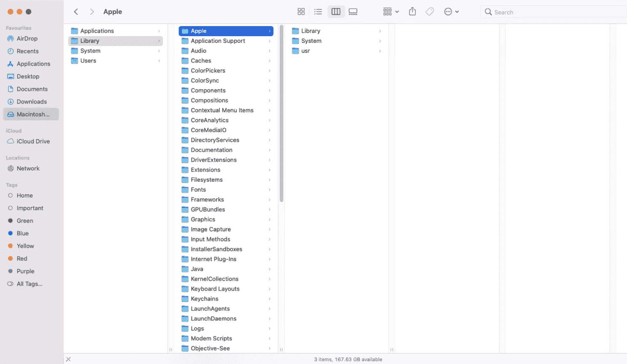Close the path bar with X button
This screenshot has height=364, width=627.
coord(69,359)
